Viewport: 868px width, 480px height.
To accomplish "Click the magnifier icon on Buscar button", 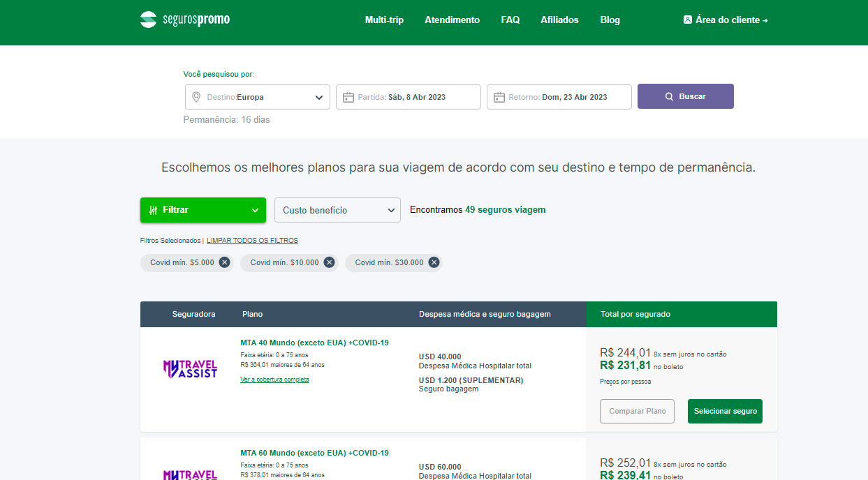I will (669, 96).
